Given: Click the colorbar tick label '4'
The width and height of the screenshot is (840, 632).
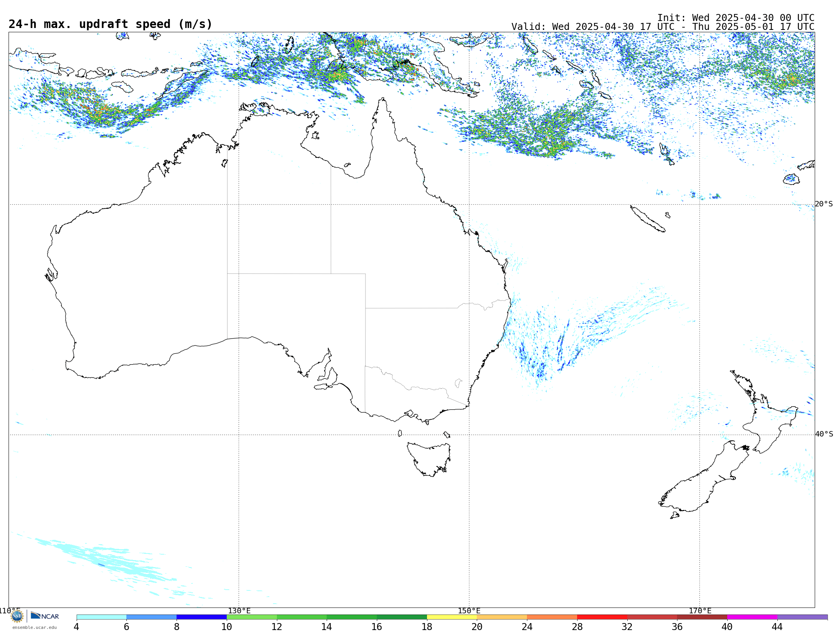Looking at the screenshot, I should click(x=77, y=627).
